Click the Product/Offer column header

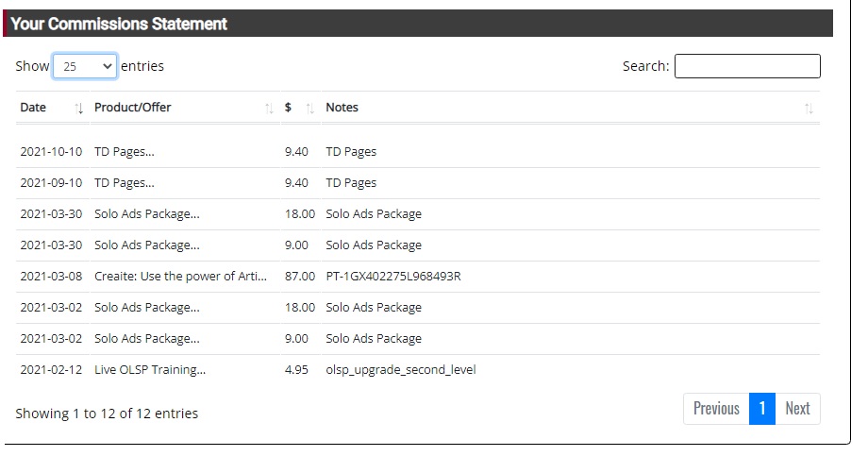point(133,108)
